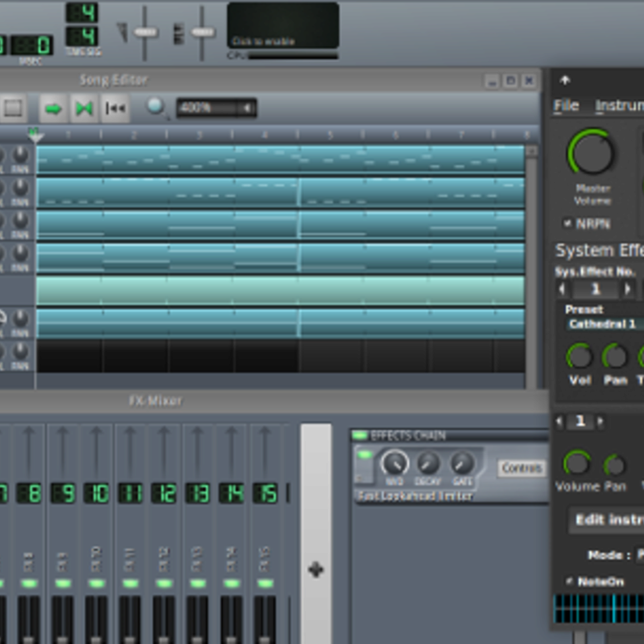Click the green draw mode arrow icon
Viewport: 644px width, 644px height.
click(x=54, y=109)
